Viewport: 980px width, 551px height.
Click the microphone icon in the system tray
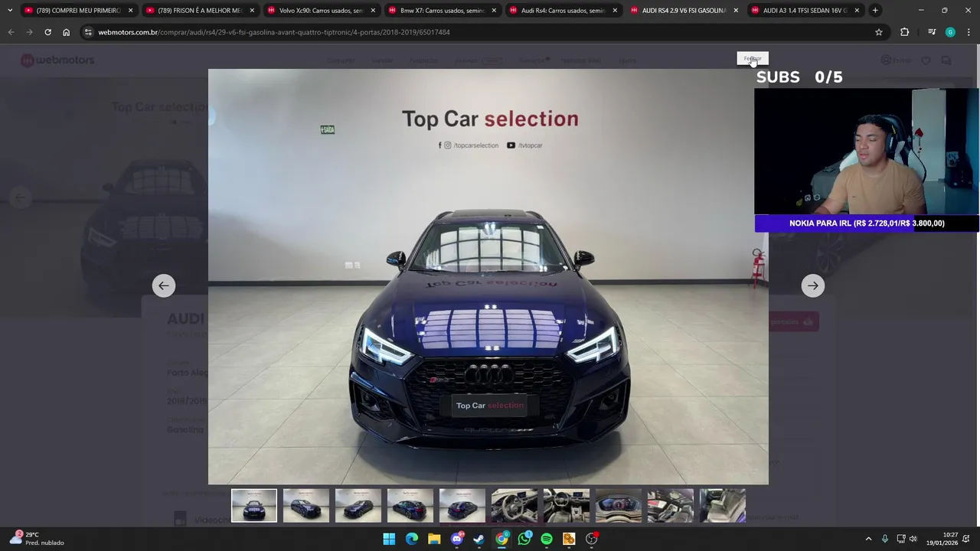tap(885, 539)
